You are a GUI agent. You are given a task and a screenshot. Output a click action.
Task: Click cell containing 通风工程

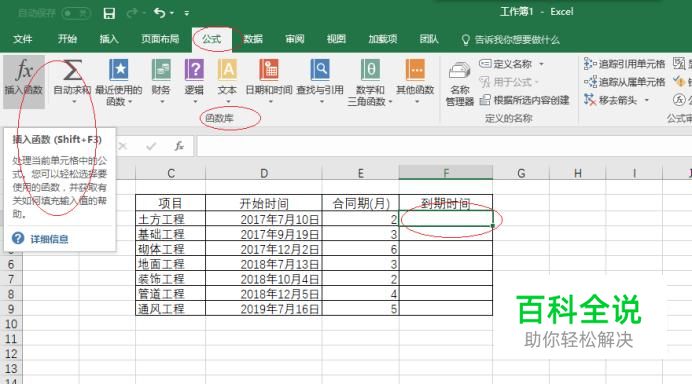170,309
